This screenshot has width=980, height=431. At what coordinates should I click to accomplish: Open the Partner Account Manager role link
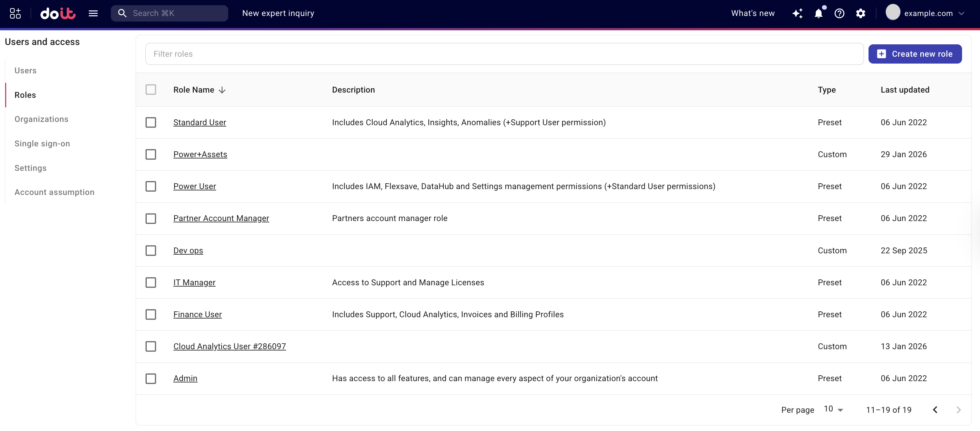tap(221, 218)
